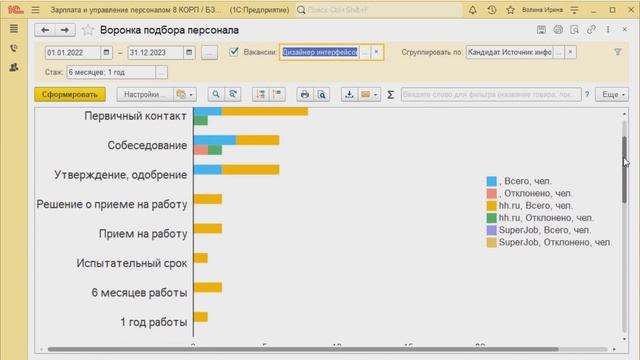Open the 1C main menu hamburger
640x360 pixels.
36,10
